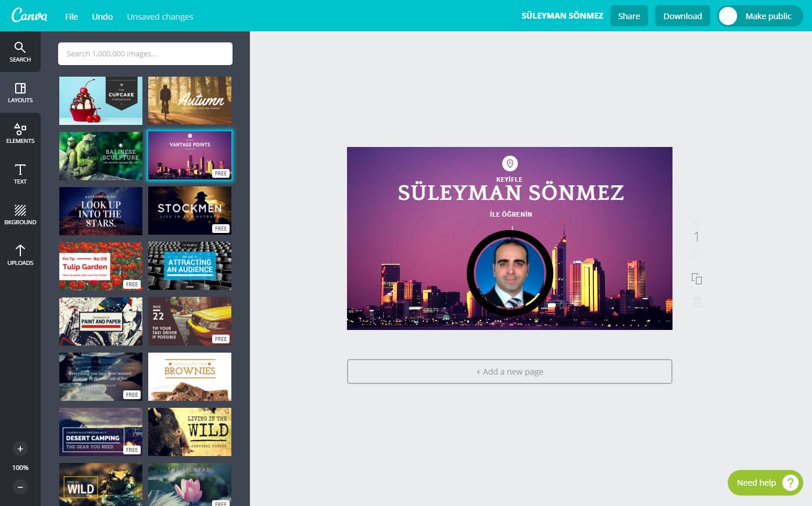
Task: Click Add a new page
Action: pos(509,372)
